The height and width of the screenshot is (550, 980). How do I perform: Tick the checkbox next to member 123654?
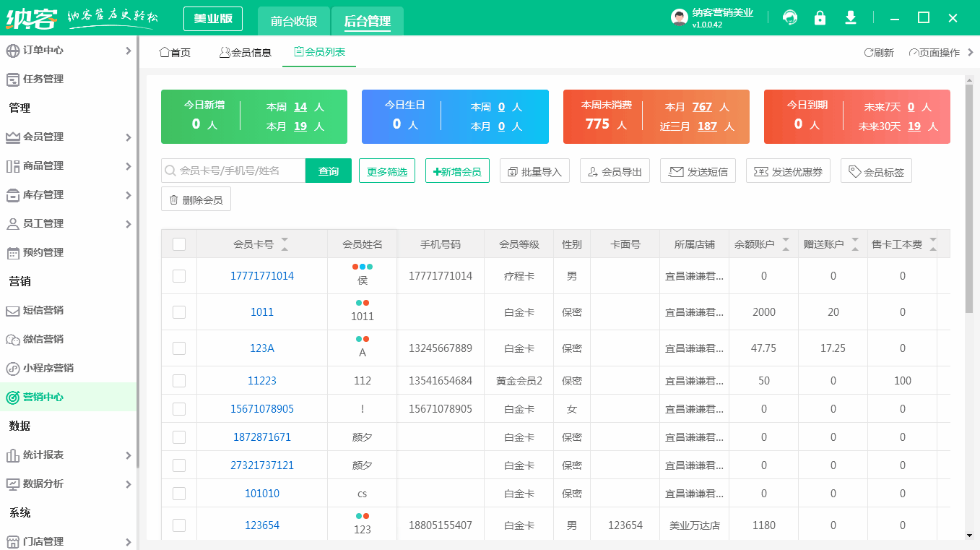tap(178, 525)
